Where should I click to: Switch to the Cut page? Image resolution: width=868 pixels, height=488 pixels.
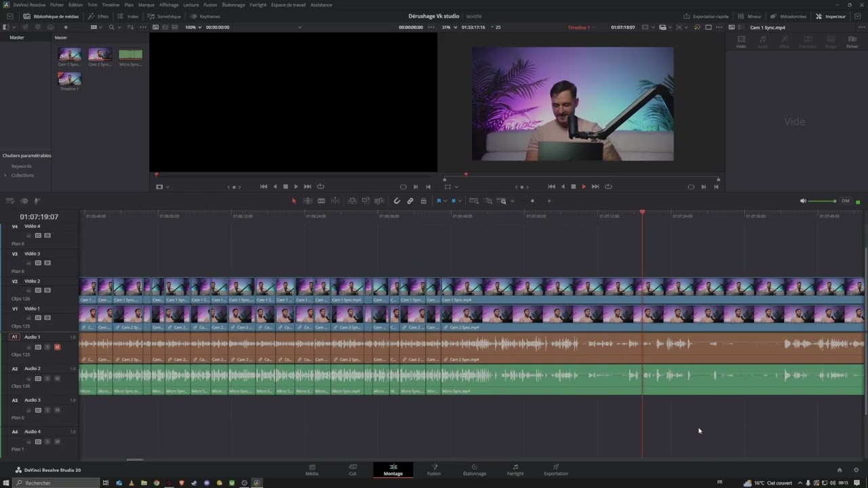tap(353, 470)
